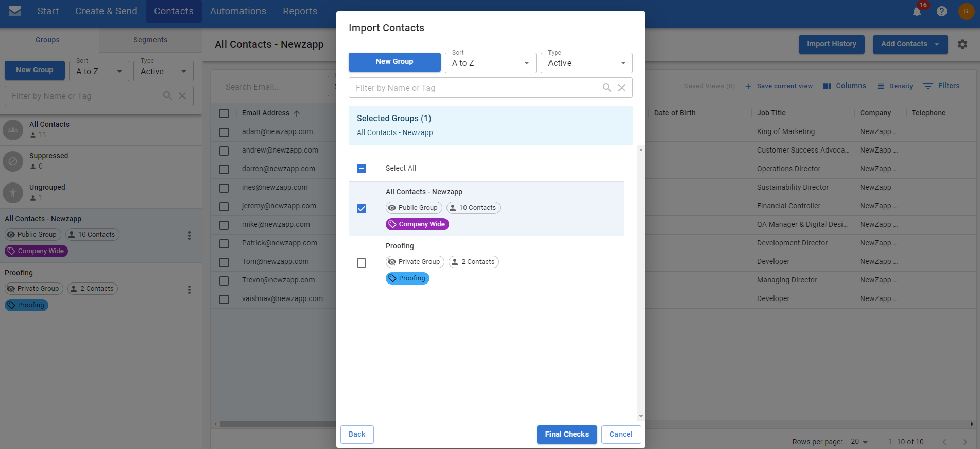
Task: Click the Columns icon button
Action: [845, 86]
